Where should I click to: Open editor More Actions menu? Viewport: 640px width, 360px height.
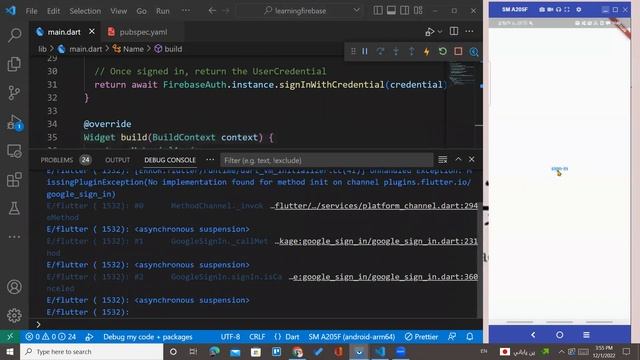[469, 31]
